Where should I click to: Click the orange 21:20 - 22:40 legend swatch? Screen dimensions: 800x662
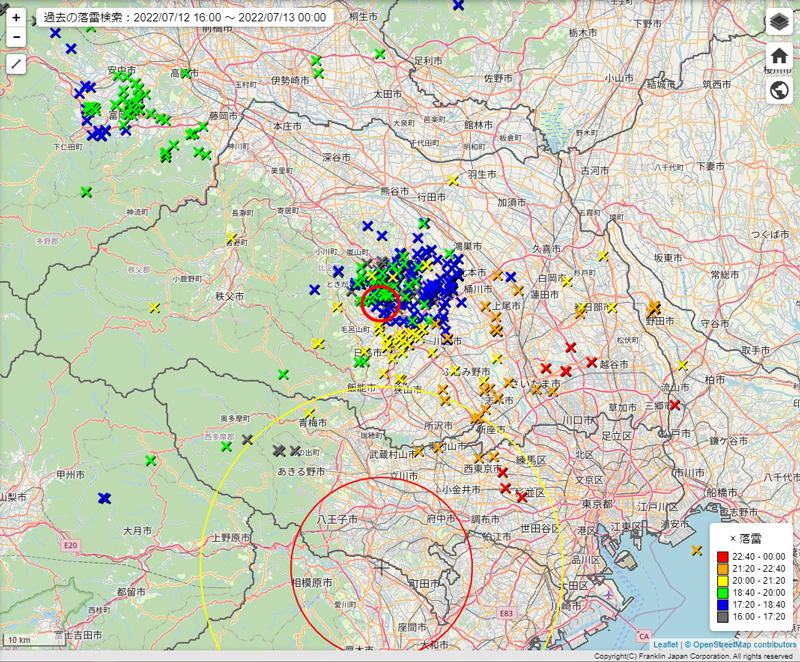(x=723, y=569)
